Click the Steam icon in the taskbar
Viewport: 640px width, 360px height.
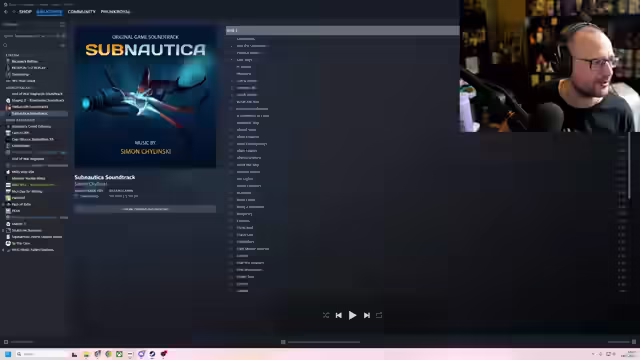(x=152, y=354)
